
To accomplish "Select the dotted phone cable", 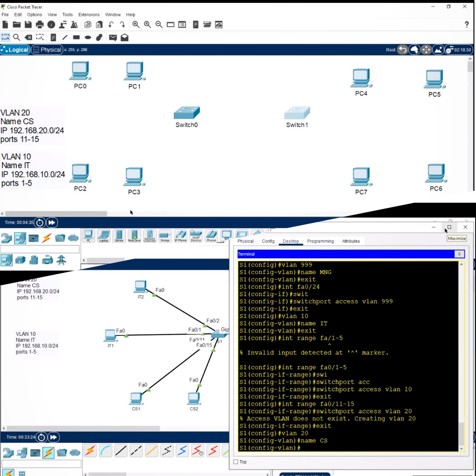I will click(x=167, y=451).
